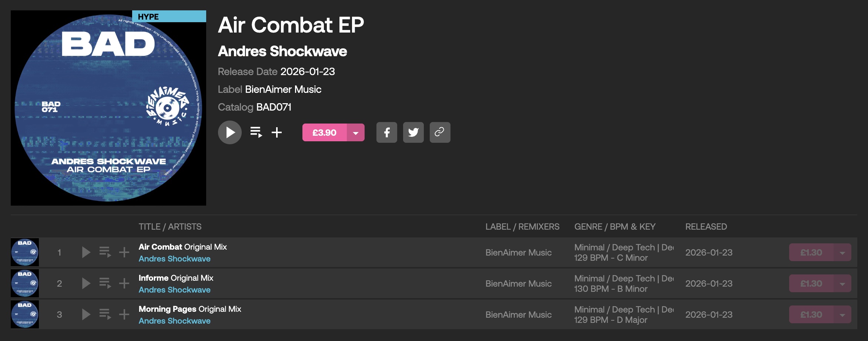
Task: Click the Air Combat EP cover artwork
Action: click(x=108, y=108)
